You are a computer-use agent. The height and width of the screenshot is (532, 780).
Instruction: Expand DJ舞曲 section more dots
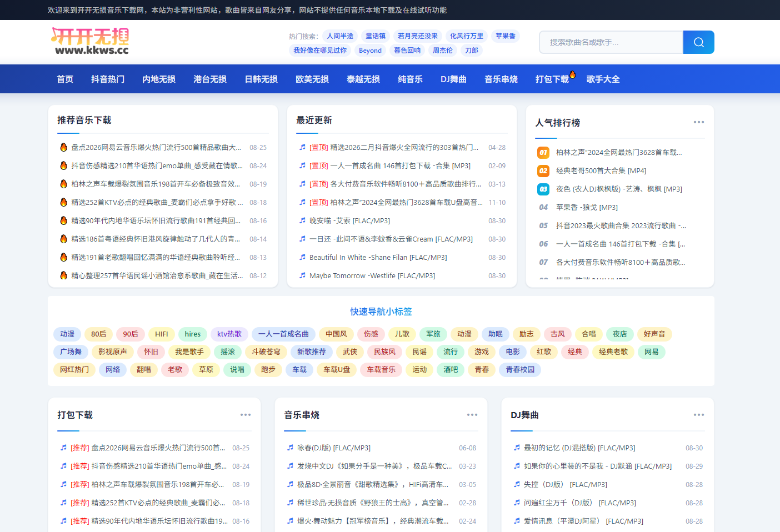click(x=698, y=415)
